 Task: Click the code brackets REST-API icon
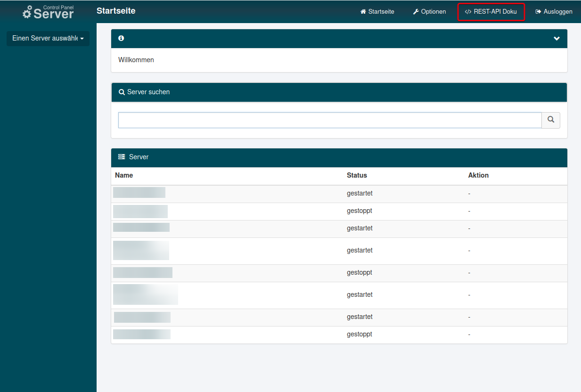coord(468,12)
